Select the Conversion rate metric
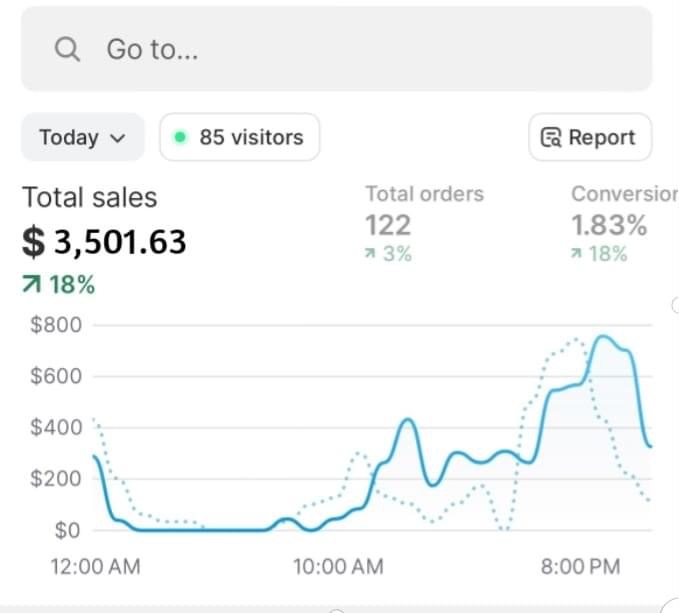 click(625, 194)
